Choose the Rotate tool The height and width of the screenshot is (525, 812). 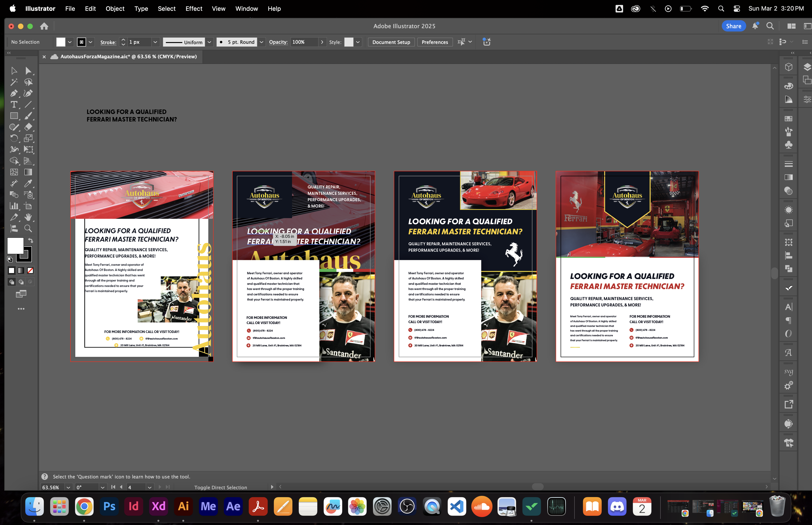point(14,138)
